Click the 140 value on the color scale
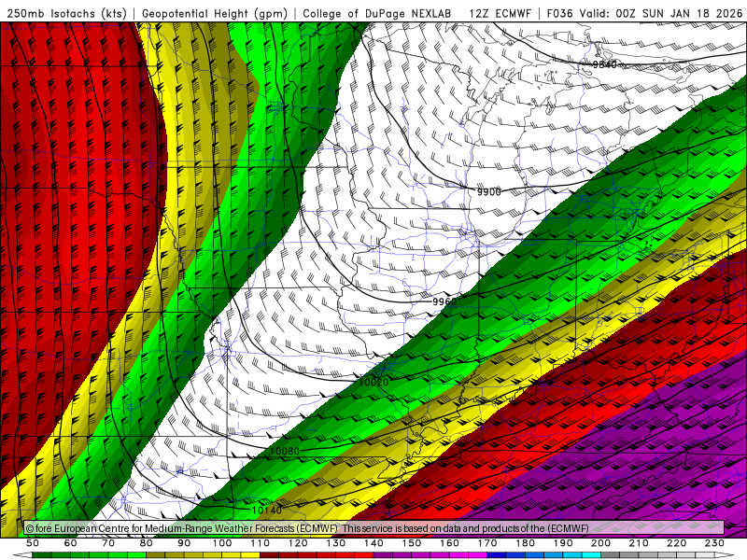Screen dimensions: 747x560 (373, 543)
